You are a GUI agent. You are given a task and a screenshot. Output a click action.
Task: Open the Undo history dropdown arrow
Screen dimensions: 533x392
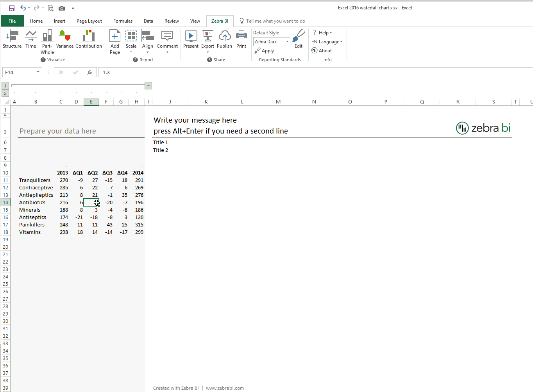click(x=29, y=8)
